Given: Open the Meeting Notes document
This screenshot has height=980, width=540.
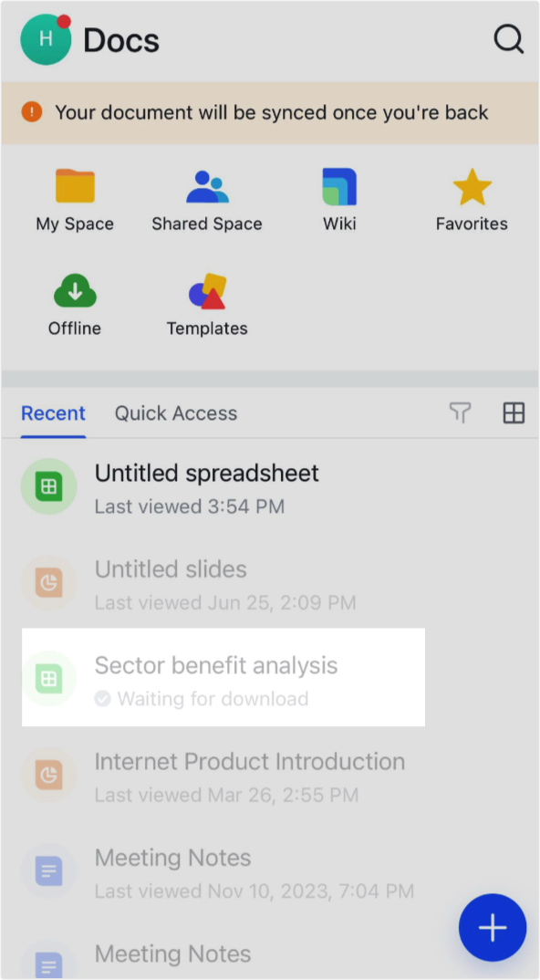Looking at the screenshot, I should click(x=172, y=858).
